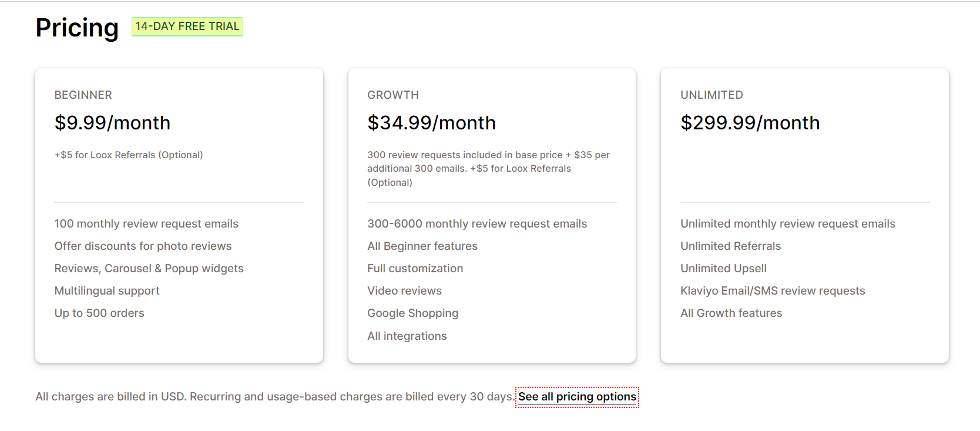This screenshot has width=980, height=431.
Task: Click All Growth features
Action: [x=731, y=313]
